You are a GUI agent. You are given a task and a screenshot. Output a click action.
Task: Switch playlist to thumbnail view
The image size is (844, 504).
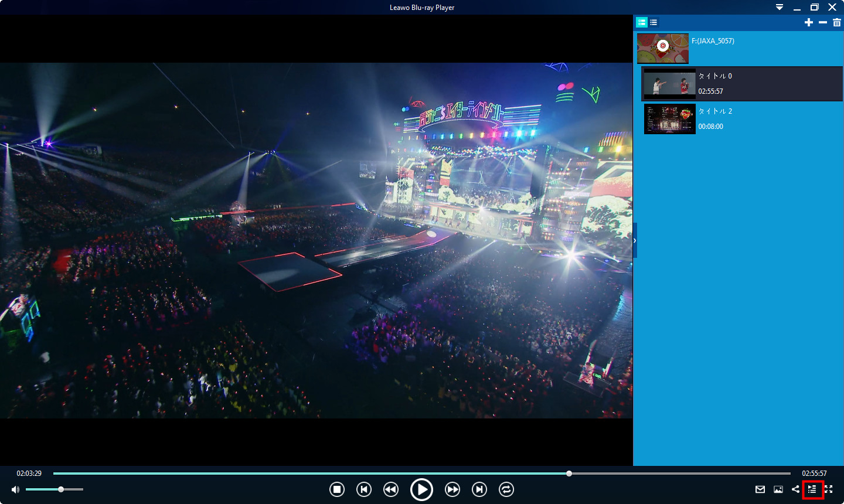click(x=642, y=22)
